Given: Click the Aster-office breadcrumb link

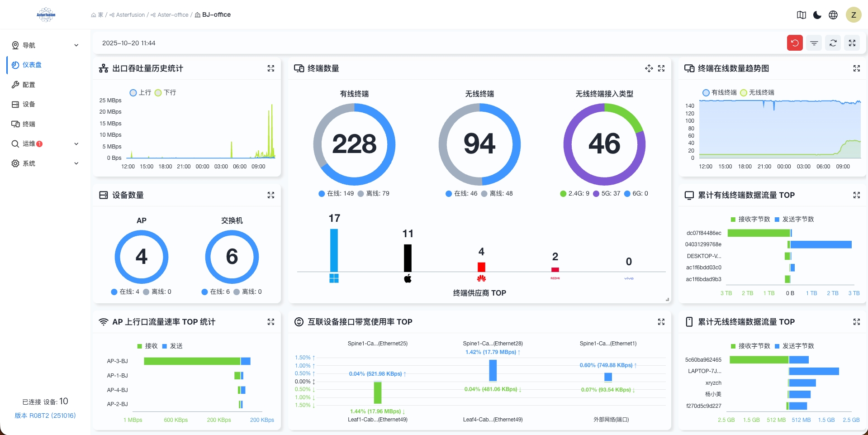Looking at the screenshot, I should pos(172,15).
